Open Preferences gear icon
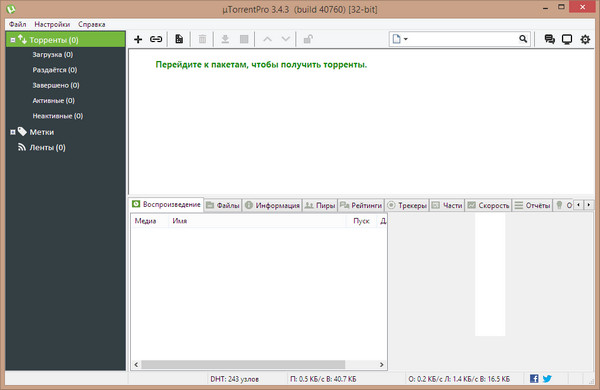 585,39
